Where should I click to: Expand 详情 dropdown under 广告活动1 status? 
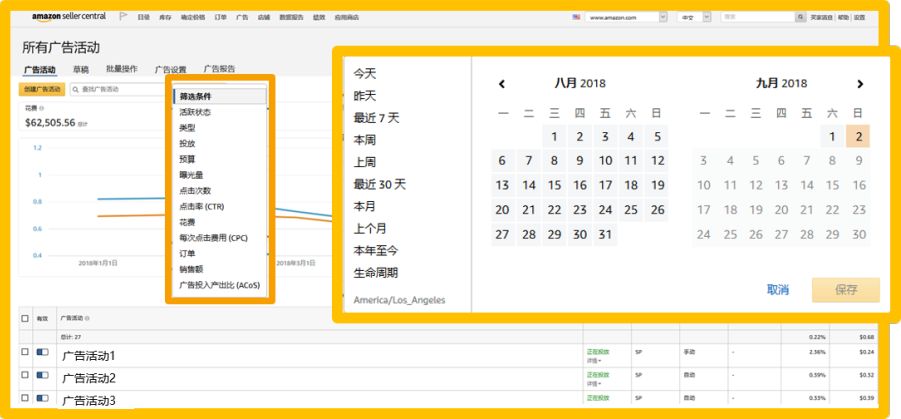click(x=593, y=359)
